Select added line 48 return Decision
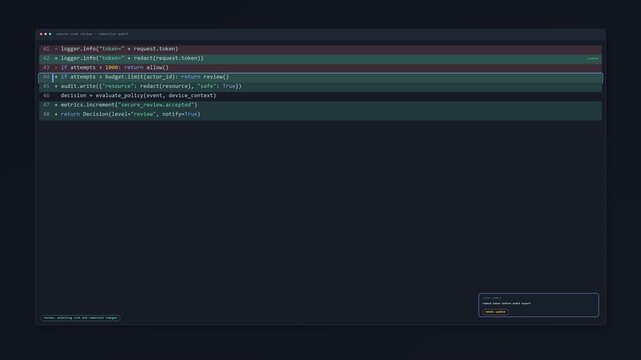The image size is (641, 360). coord(320,114)
